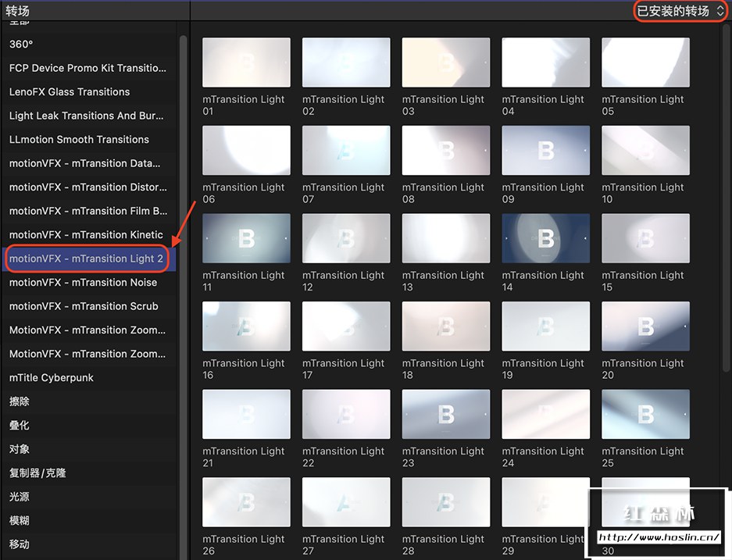Select motionVFX mTransition Distortion category
Viewport: 732px width, 560px height.
click(89, 187)
